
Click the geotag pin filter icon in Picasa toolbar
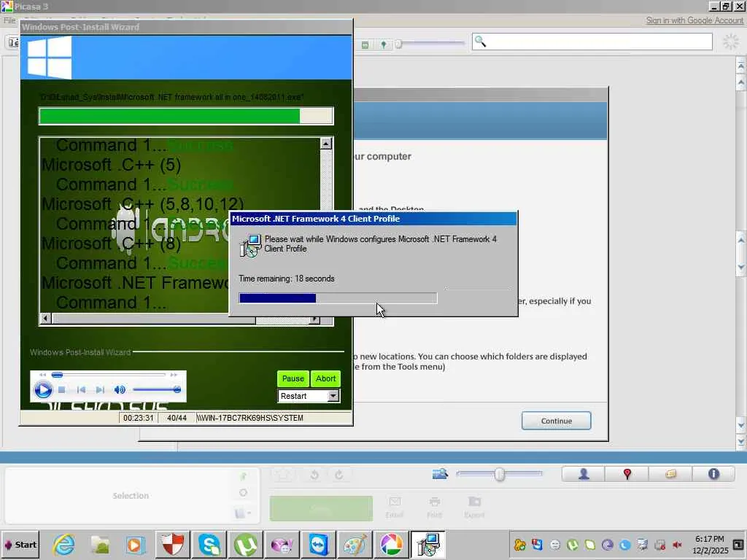pyautogui.click(x=384, y=44)
